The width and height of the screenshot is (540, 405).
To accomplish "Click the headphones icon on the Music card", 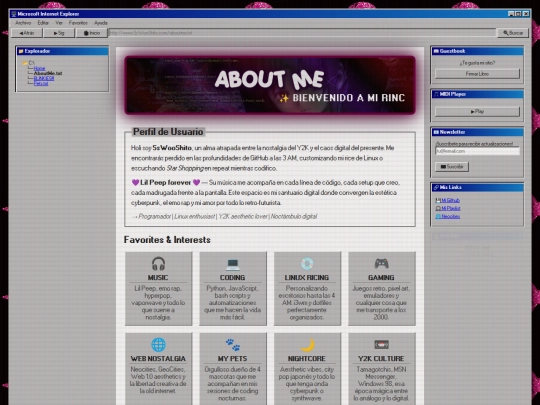I will [158, 264].
